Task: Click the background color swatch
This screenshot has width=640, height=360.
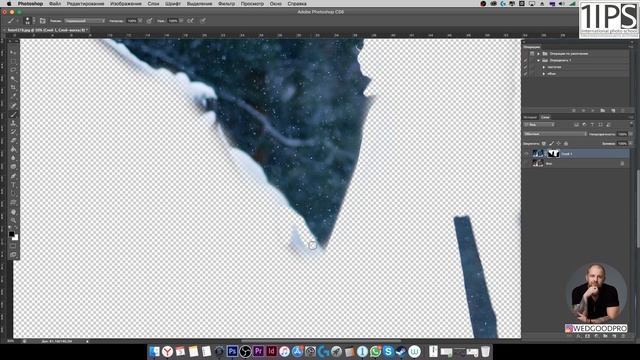Action: (16, 238)
